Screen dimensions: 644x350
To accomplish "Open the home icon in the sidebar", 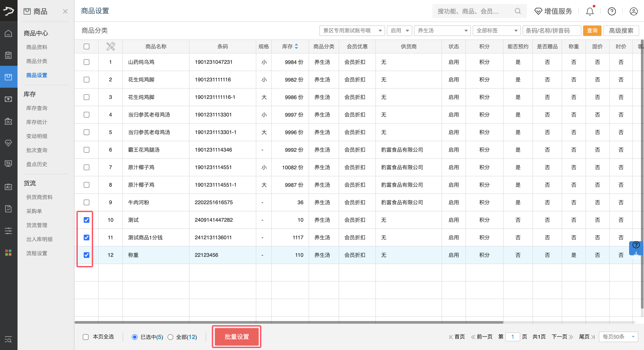I will pos(9,33).
